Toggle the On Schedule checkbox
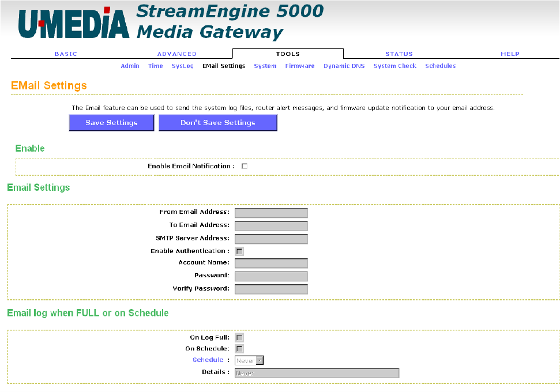Image resolution: width=560 pixels, height=392 pixels. tap(239, 349)
